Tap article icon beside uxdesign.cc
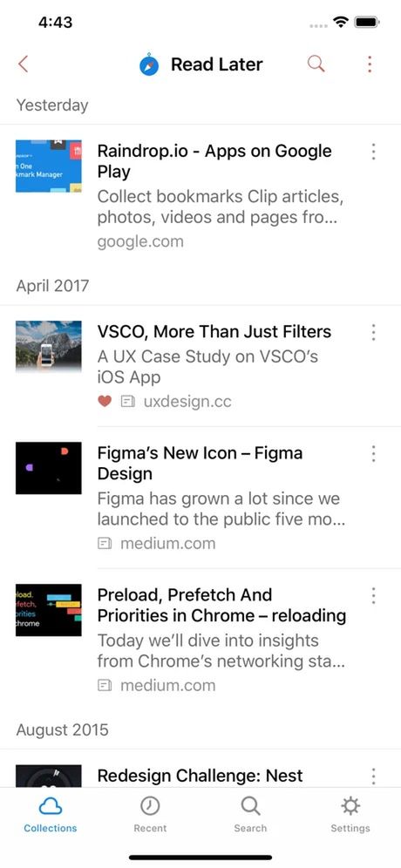Screen dimensions: 401x868 coord(128,402)
